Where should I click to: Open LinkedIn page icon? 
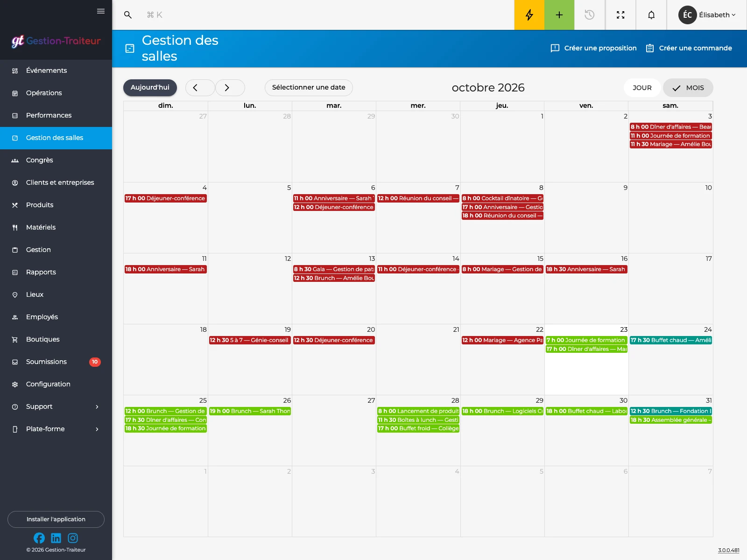click(x=56, y=538)
